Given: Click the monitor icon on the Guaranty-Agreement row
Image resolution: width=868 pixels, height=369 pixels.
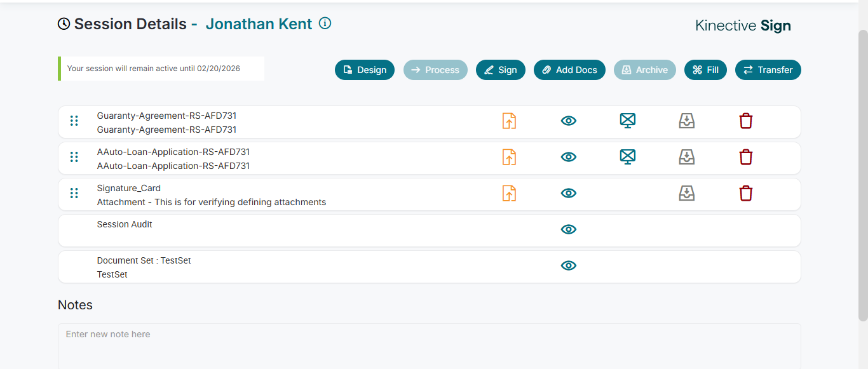Looking at the screenshot, I should click(x=628, y=121).
